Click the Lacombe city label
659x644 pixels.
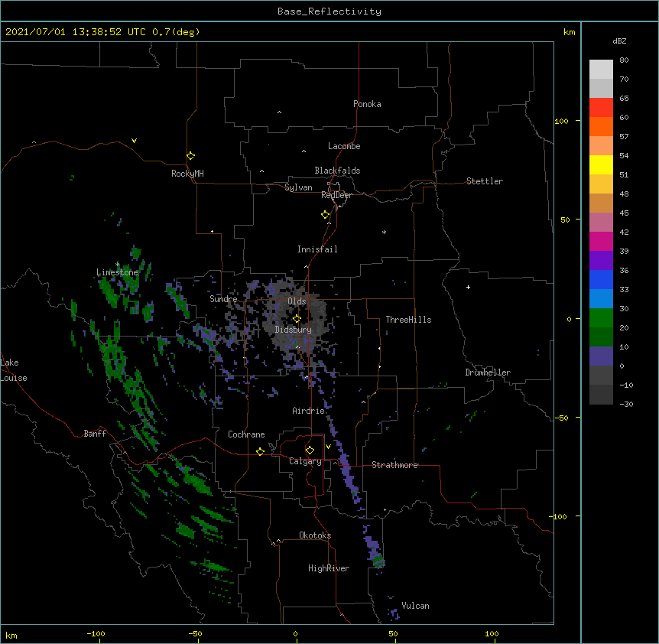coord(344,146)
